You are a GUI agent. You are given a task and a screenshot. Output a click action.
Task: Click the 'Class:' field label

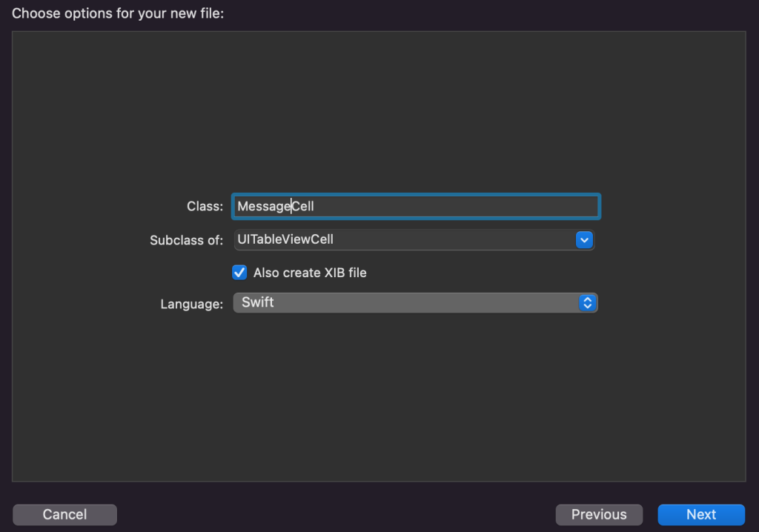point(205,207)
